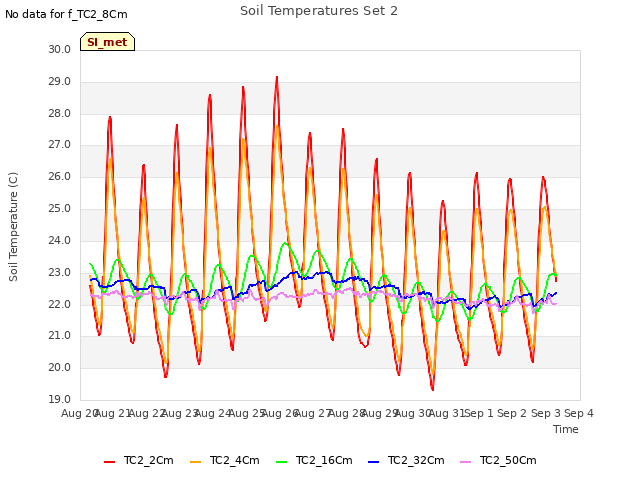Click the green TC2_16Cm legend swatch
Image resolution: width=640 pixels, height=480 pixels.
[x=282, y=462]
